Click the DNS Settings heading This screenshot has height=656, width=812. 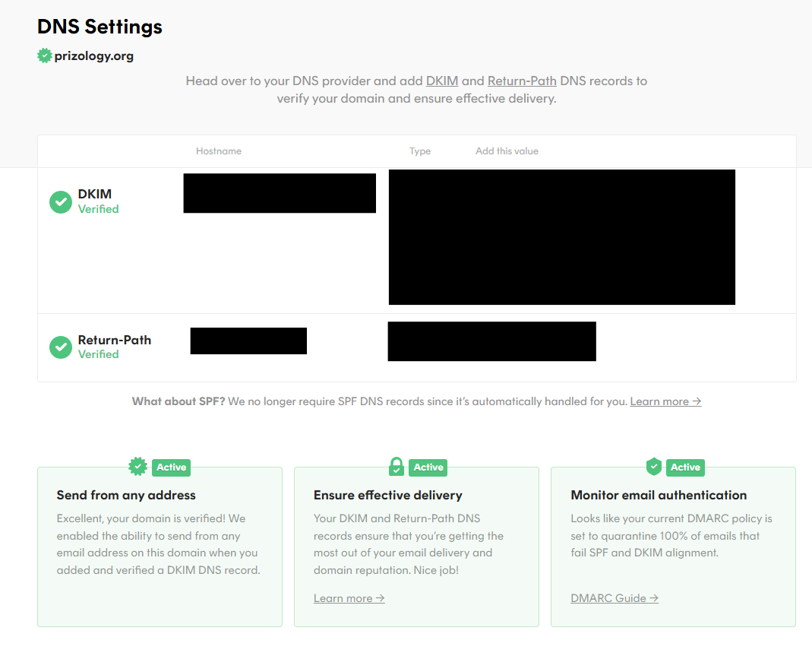point(100,27)
